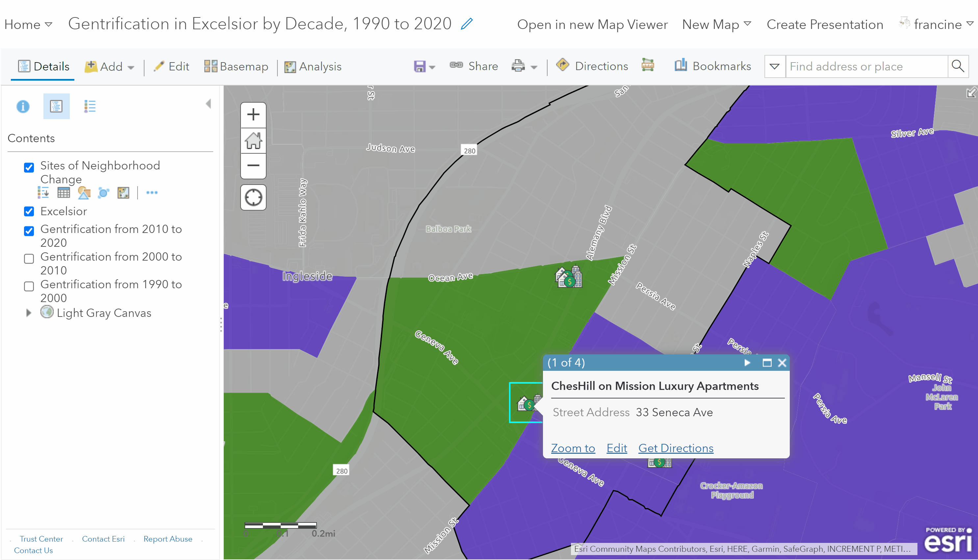The height and width of the screenshot is (560, 978).
Task: Click the Measure tool icon
Action: (x=648, y=66)
